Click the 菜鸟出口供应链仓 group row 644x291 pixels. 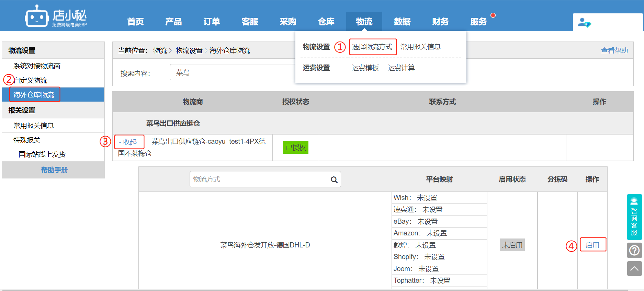click(x=373, y=123)
